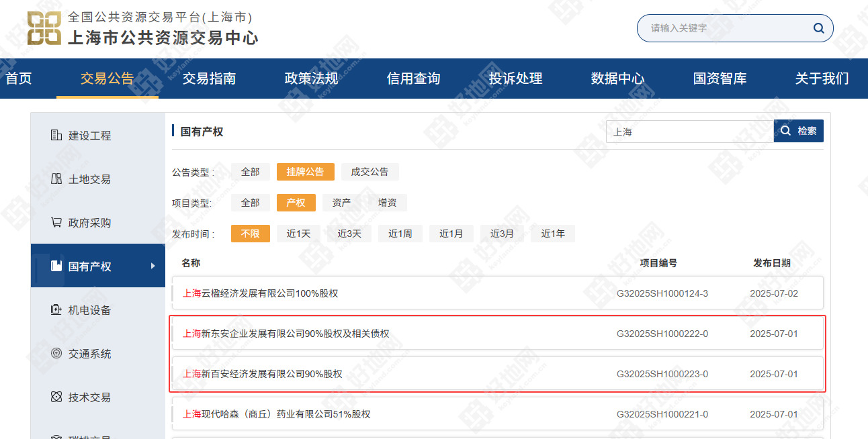Viewport: 868px width, 439px height.
Task: Open 上海现代哈森（商丘）药业有限公司51%股权 listing
Action: click(277, 414)
